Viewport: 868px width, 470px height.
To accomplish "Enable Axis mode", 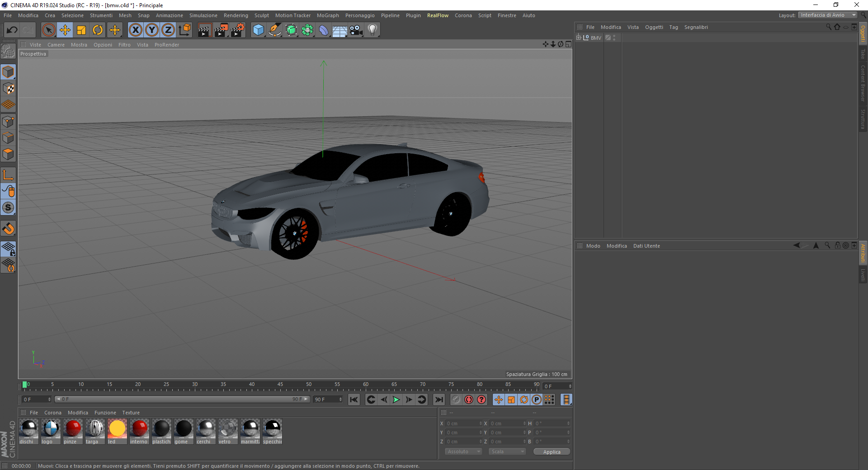I will 8,175.
